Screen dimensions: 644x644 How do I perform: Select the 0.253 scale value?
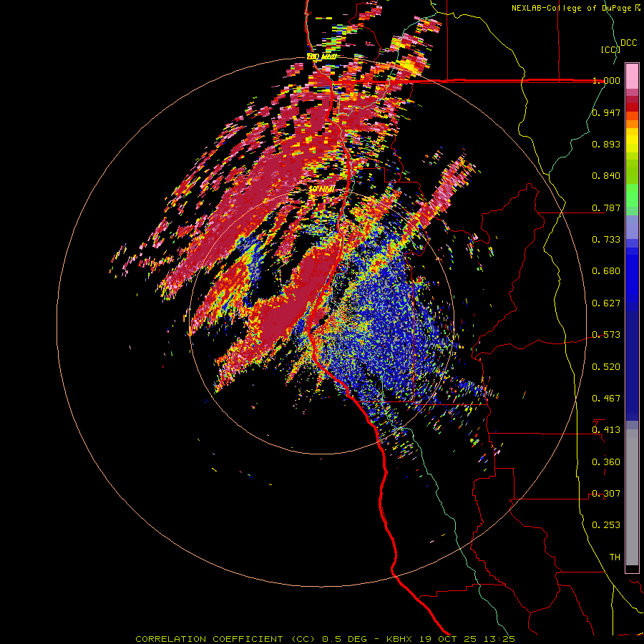tap(606, 525)
